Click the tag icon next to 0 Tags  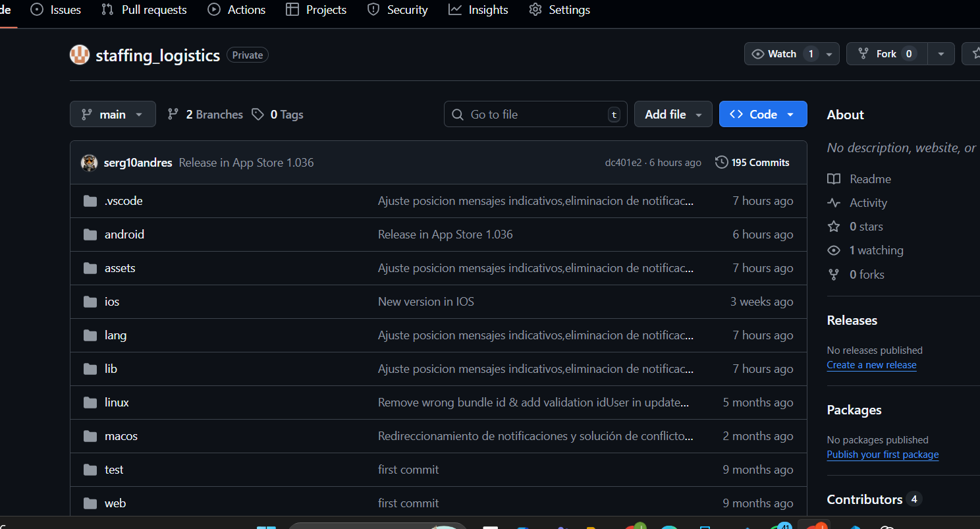(258, 115)
